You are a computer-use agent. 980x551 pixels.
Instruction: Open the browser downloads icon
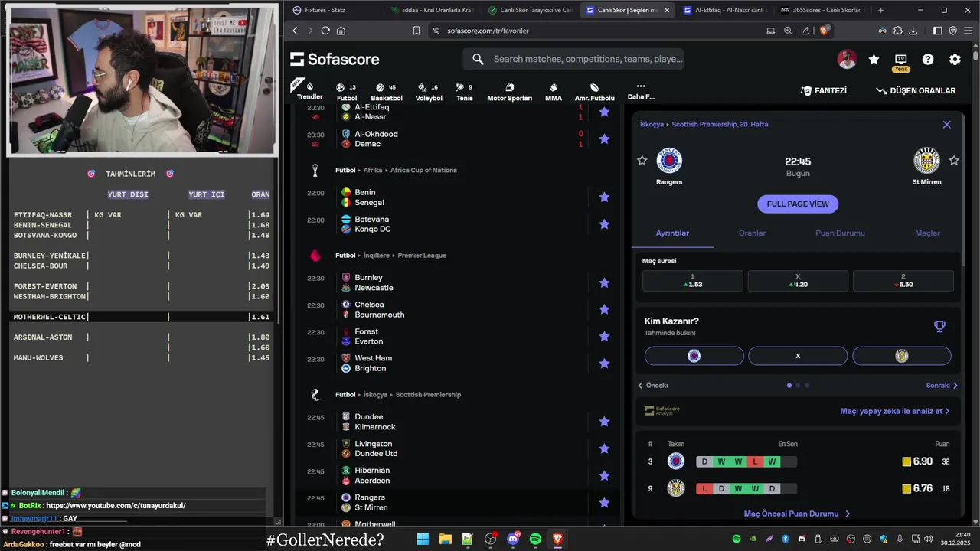pyautogui.click(x=913, y=31)
